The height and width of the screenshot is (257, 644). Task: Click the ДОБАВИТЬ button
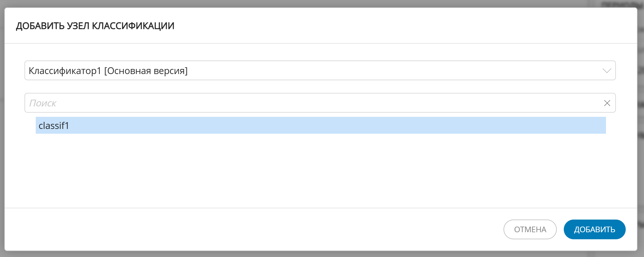594,229
